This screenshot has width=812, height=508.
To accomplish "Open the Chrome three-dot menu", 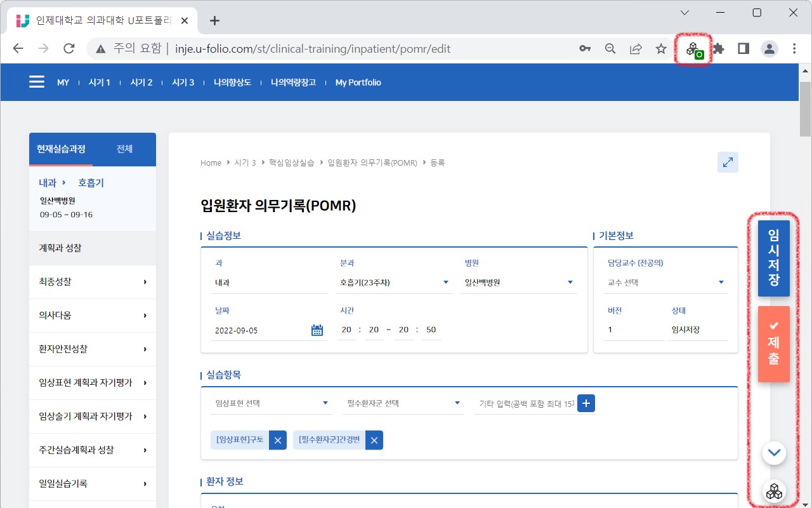I will pyautogui.click(x=794, y=49).
